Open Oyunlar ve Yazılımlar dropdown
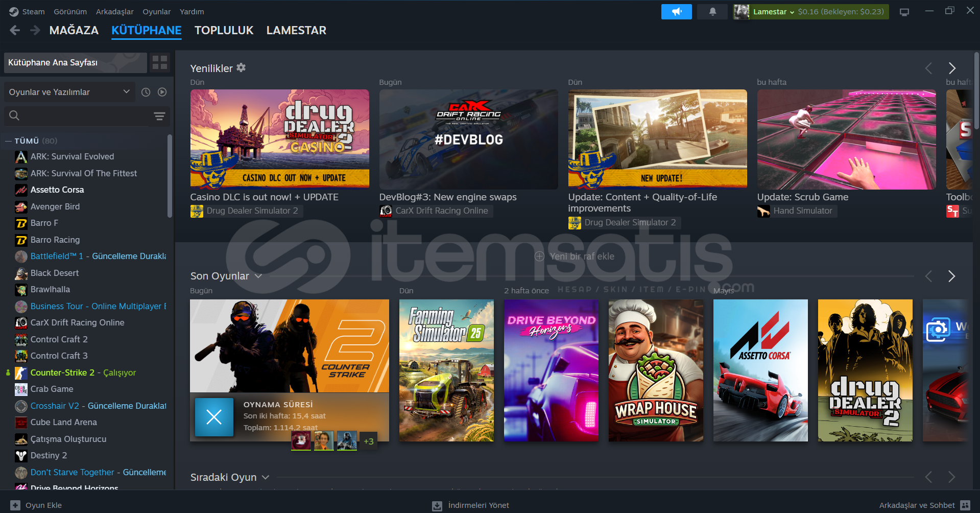The image size is (980, 513). pyautogui.click(x=69, y=92)
